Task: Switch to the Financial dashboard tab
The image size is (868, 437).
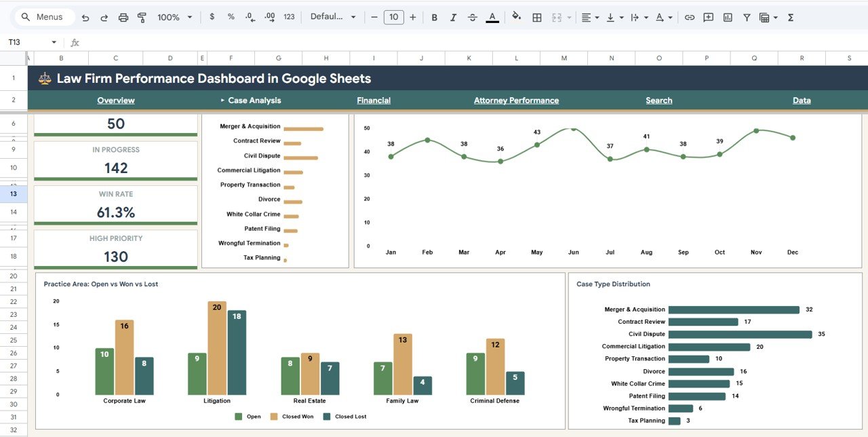Action: [374, 100]
